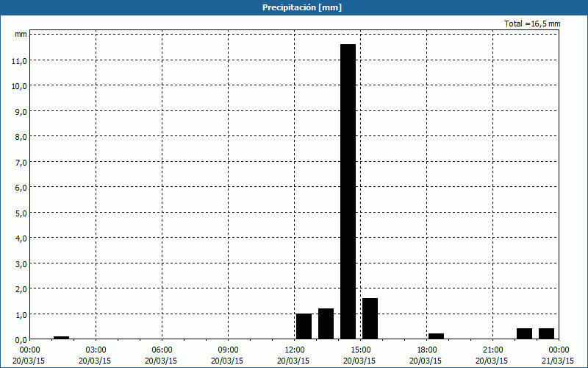This screenshot has height=368, width=588.
Task: Click the '06:00 20/03/15' x-axis label
Action: pos(161,355)
